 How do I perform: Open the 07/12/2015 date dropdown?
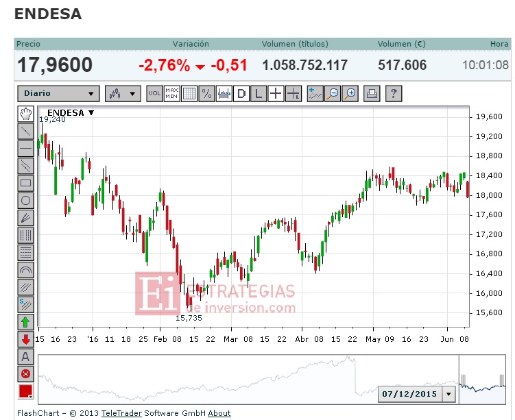(x=448, y=394)
